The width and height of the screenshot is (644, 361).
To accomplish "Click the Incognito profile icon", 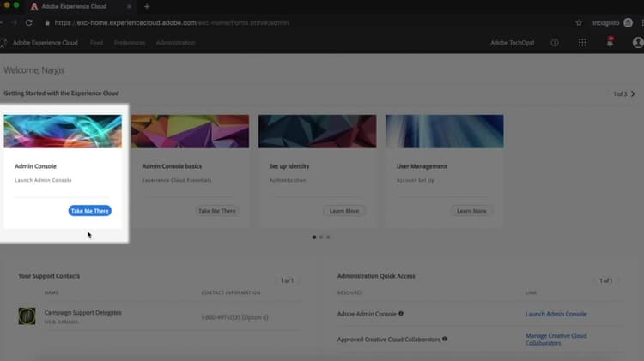I will tap(628, 23).
